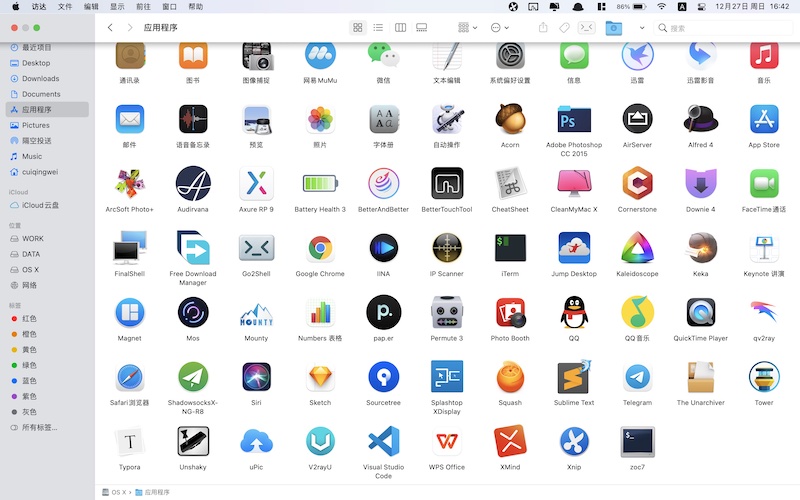Open the 文件 menu
The height and width of the screenshot is (500, 800).
65,7
